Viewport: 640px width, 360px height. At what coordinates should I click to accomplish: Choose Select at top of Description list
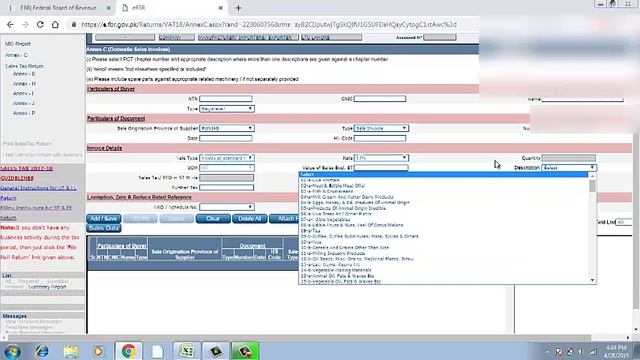pyautogui.click(x=444, y=175)
